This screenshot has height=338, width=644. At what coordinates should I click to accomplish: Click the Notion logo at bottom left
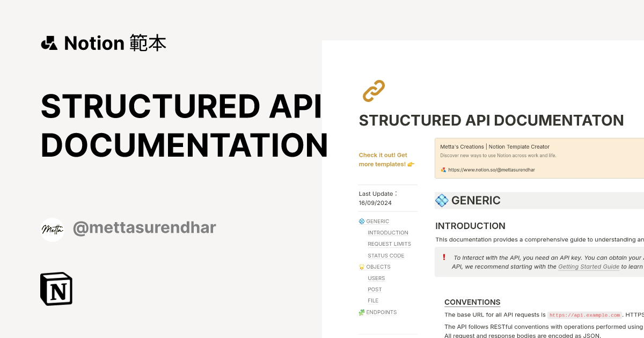tap(56, 289)
